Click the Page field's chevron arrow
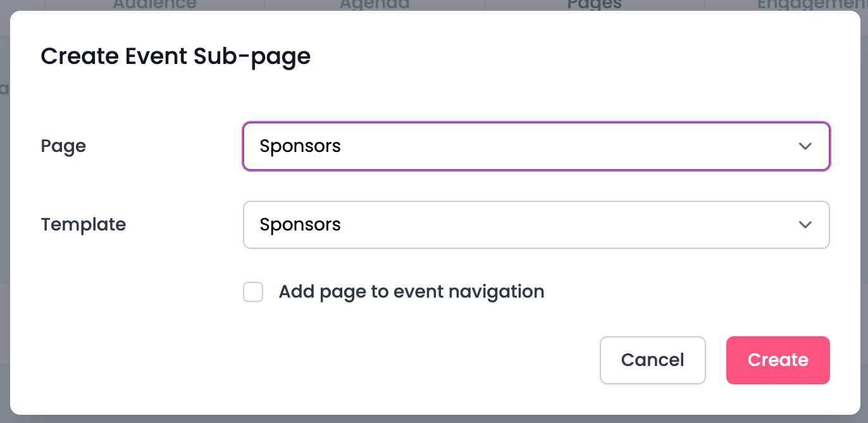Viewport: 868px width, 423px height. 805,146
